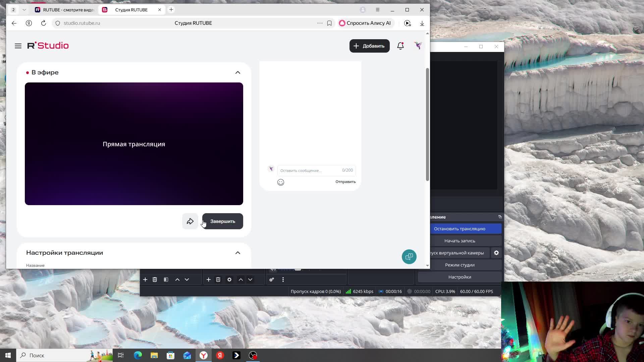
Task: Select the Студия RUTUBE tab
Action: (x=131, y=10)
